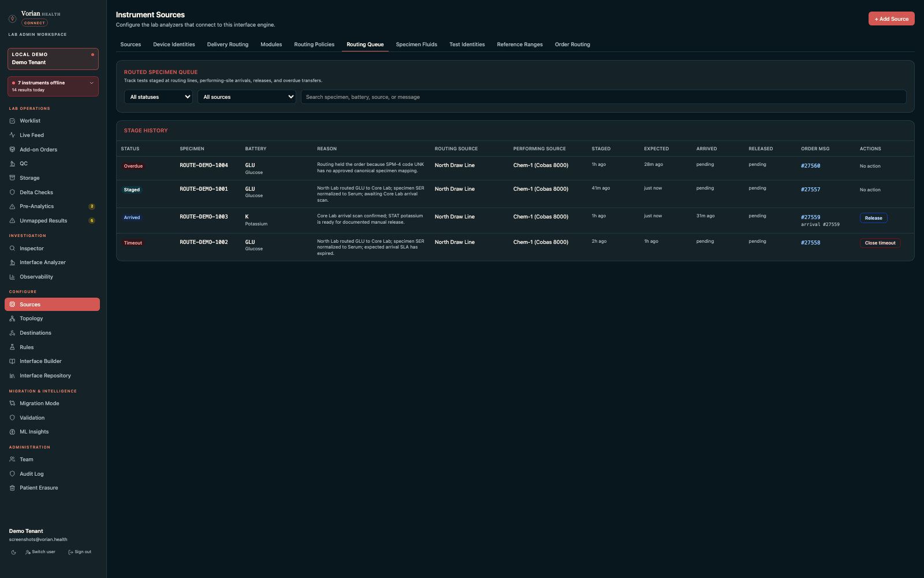The height and width of the screenshot is (578, 924).
Task: Click the Worklist icon in sidebar
Action: coord(12,121)
